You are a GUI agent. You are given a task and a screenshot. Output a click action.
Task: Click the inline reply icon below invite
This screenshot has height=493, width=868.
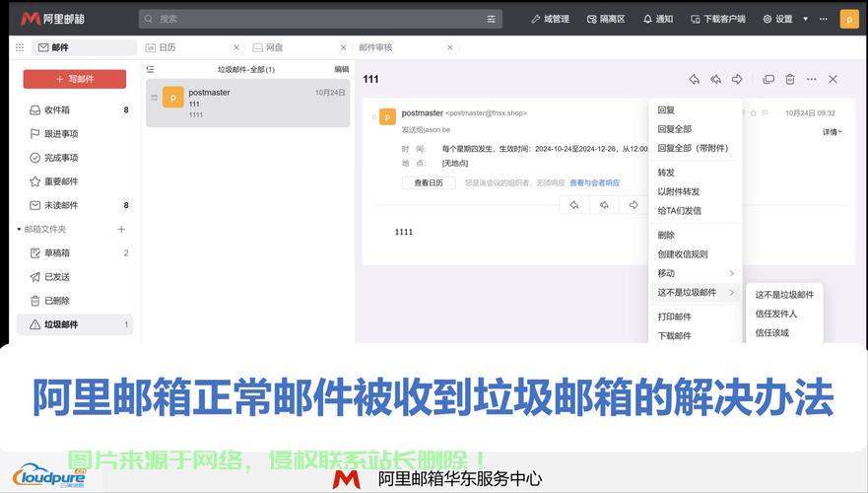[x=574, y=205]
